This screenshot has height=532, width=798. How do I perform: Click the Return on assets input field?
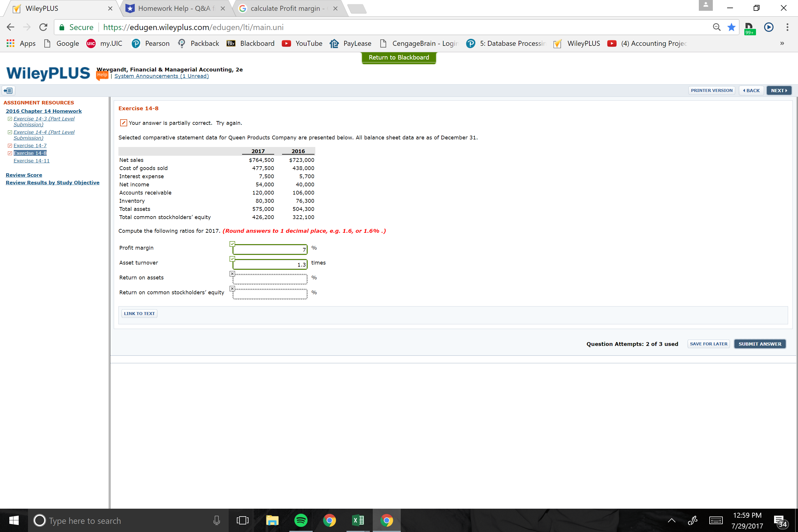tap(269, 279)
